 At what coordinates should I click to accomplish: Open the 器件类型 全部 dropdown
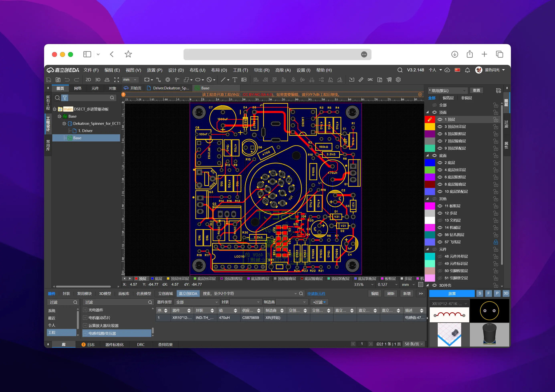coord(197,302)
